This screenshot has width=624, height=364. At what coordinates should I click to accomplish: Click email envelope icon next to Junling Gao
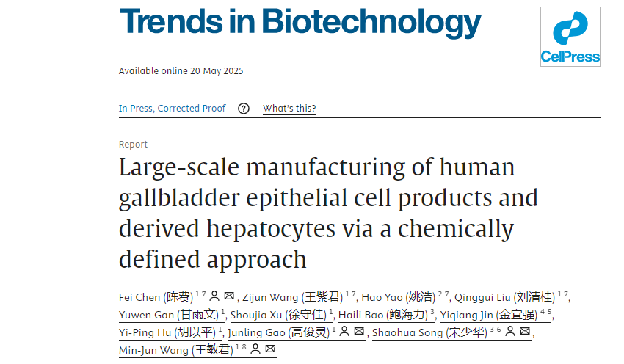tap(359, 332)
